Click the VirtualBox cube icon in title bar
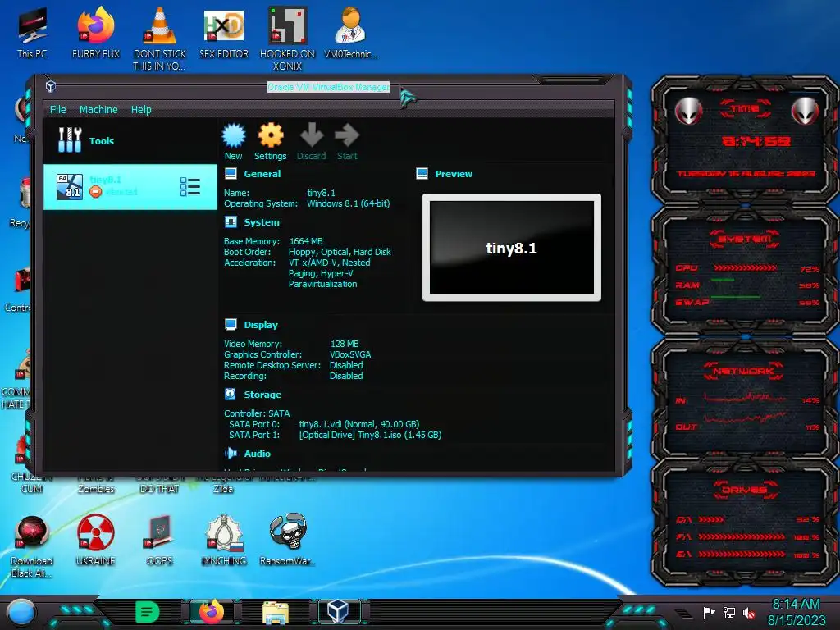Screen dimensions: 840x630 click(x=51, y=86)
